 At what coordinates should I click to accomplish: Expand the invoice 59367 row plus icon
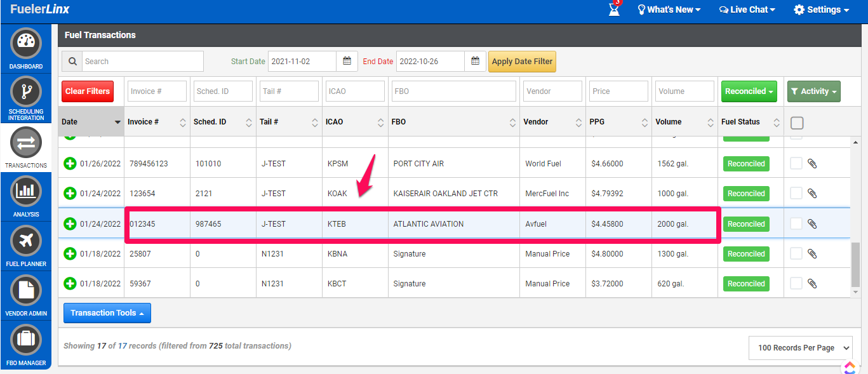click(x=70, y=284)
